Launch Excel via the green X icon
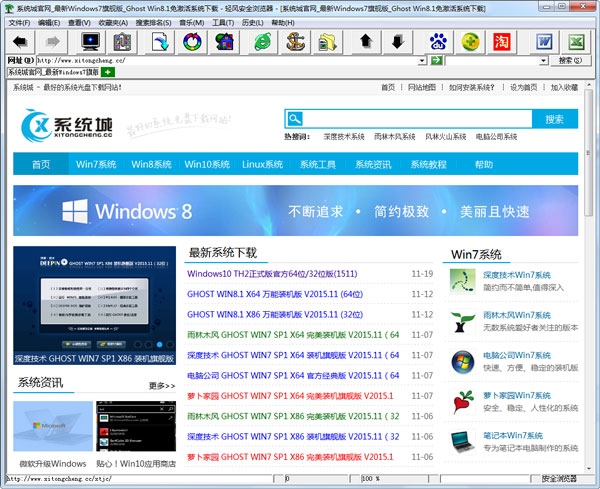The image size is (600, 489). pos(576,41)
